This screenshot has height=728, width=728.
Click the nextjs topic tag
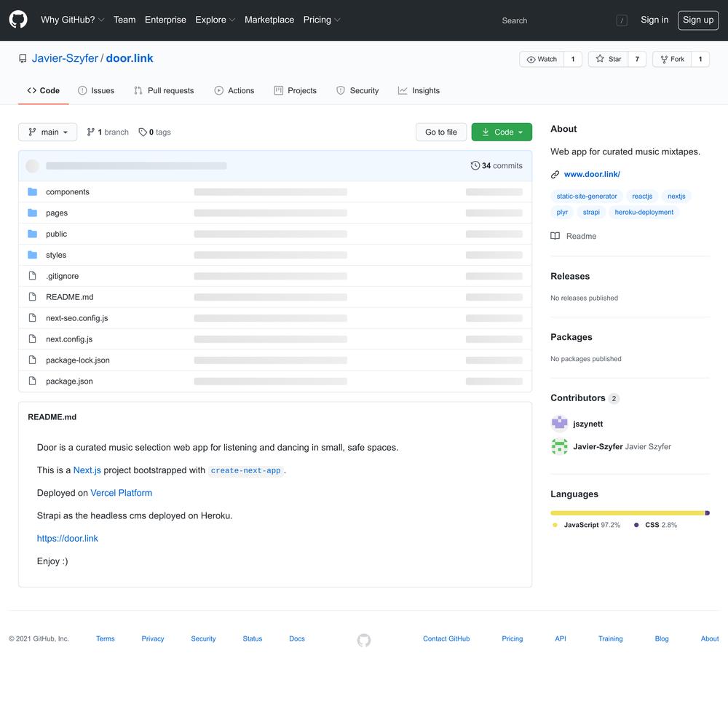(x=676, y=197)
